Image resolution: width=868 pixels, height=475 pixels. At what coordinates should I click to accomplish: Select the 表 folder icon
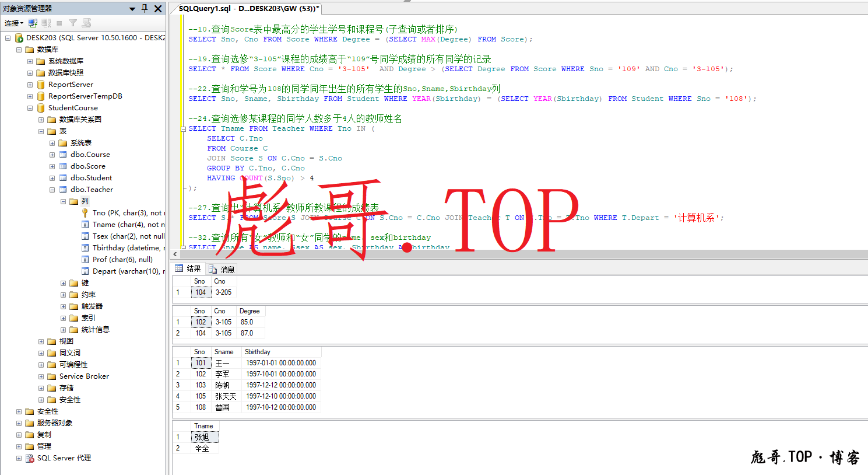(x=52, y=131)
